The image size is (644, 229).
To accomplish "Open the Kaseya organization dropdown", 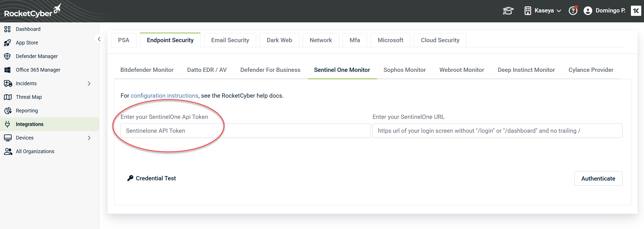I will 543,11.
